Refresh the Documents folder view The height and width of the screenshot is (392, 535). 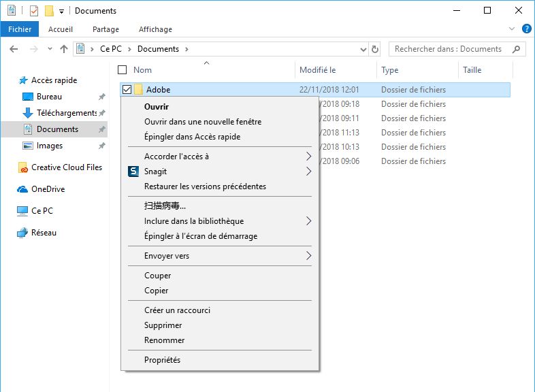point(375,50)
